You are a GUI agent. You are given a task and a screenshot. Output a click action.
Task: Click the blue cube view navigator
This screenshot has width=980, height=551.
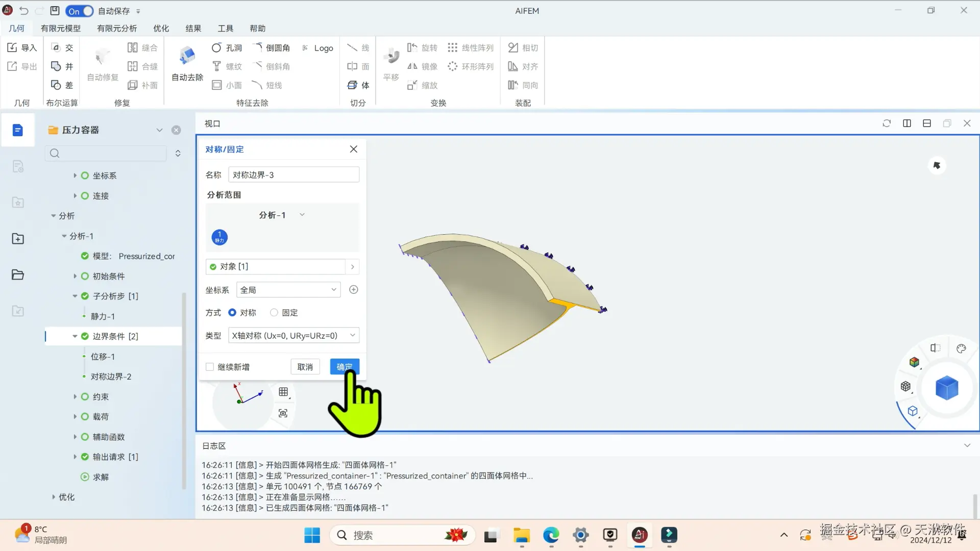click(x=947, y=388)
